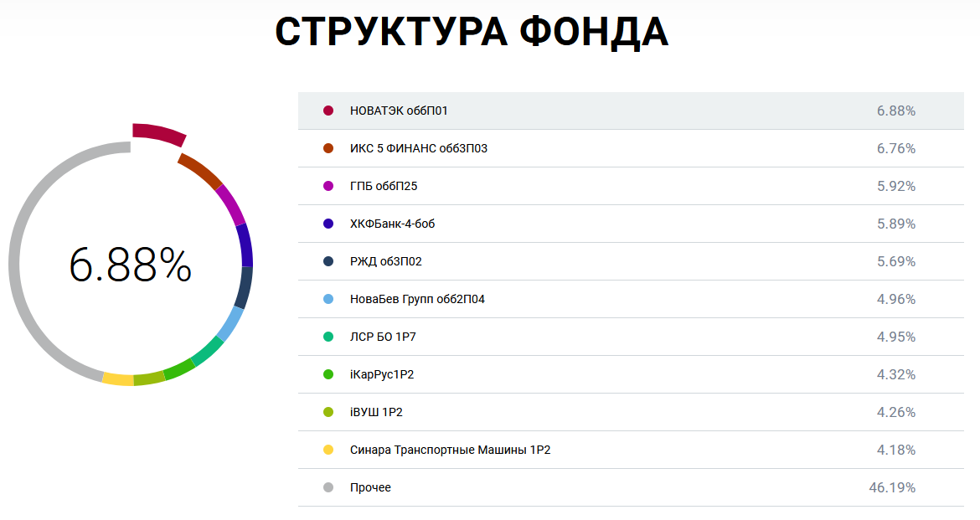Select the НОВАТЭК об6П01 label
Viewport: 980px width, 520px height.
399,111
